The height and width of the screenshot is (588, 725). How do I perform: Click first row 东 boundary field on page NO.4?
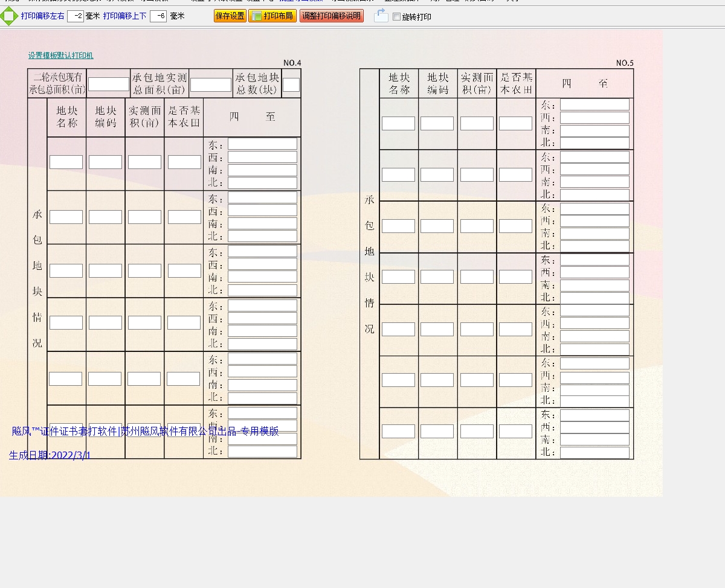(x=262, y=144)
